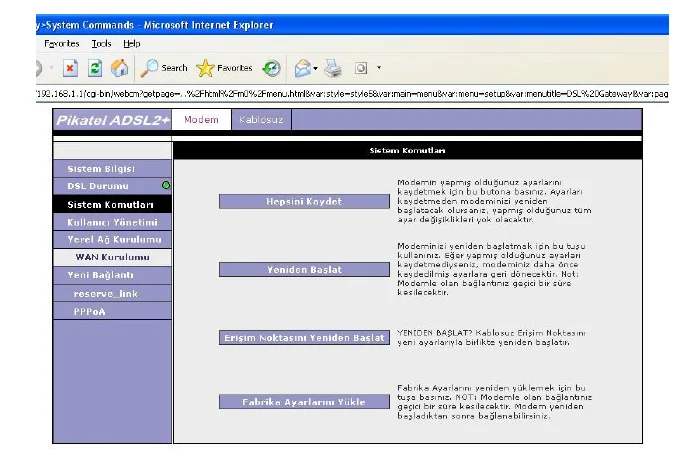Open the Tools menu
This screenshot has height=466, width=680.
click(101, 44)
